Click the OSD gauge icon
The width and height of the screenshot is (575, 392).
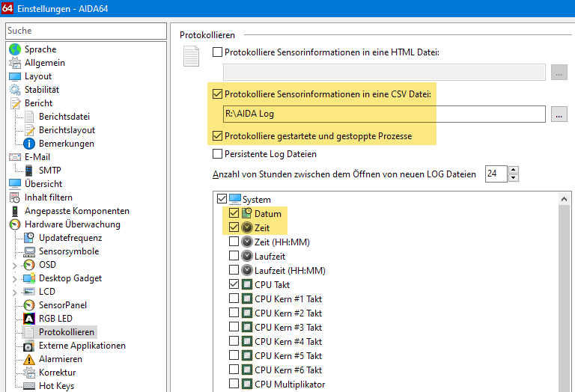[29, 265]
